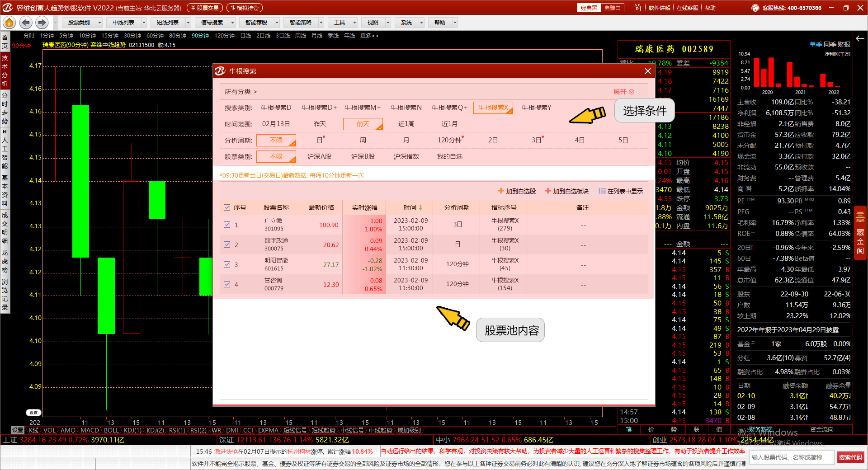The image size is (868, 470).
Task: Click 在线客服 link in title bar
Action: (x=687, y=8)
